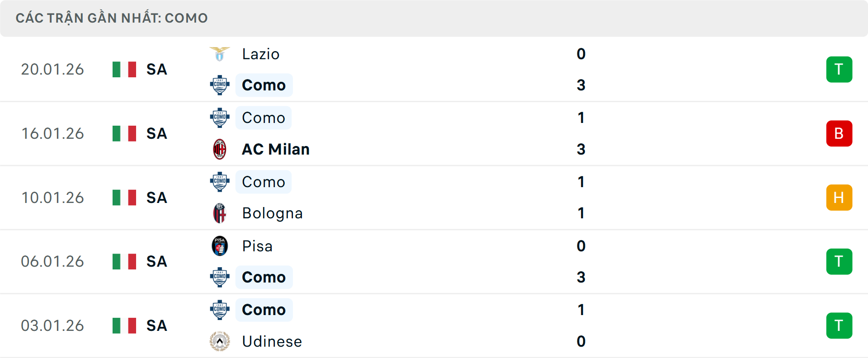868x358 pixels.
Task: Click the Lazio club crest
Action: (220, 54)
